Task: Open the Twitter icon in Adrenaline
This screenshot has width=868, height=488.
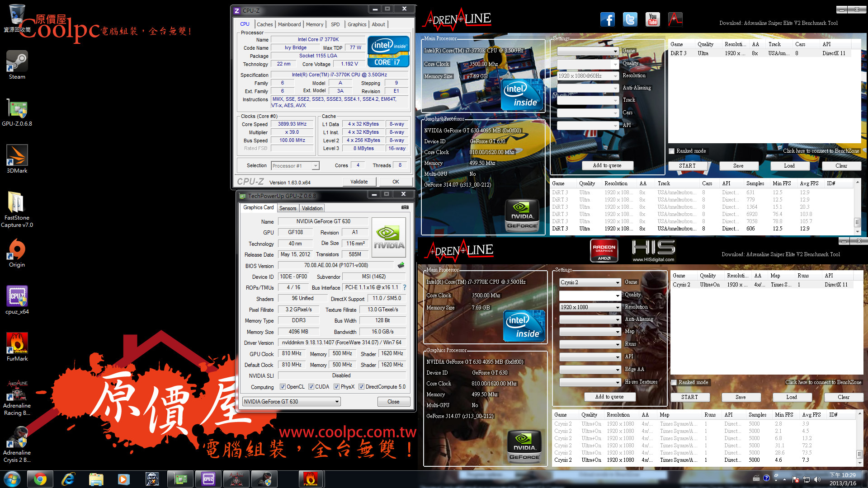Action: pyautogui.click(x=630, y=19)
